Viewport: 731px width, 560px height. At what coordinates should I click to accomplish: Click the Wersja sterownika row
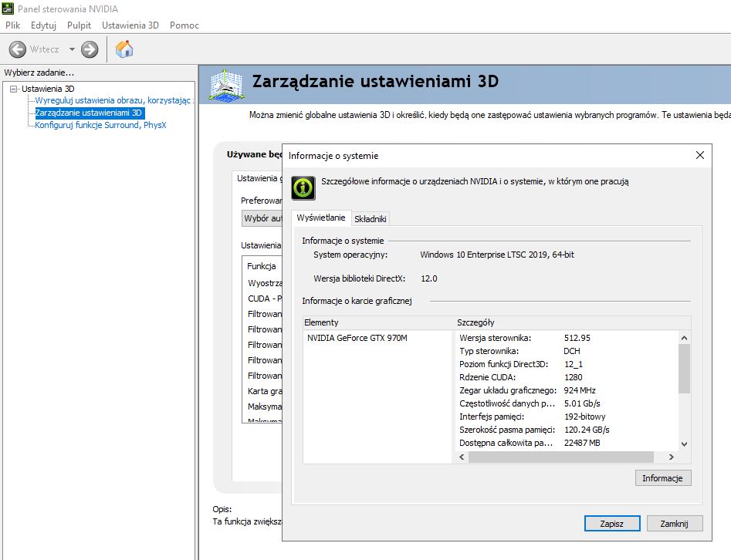(567, 338)
